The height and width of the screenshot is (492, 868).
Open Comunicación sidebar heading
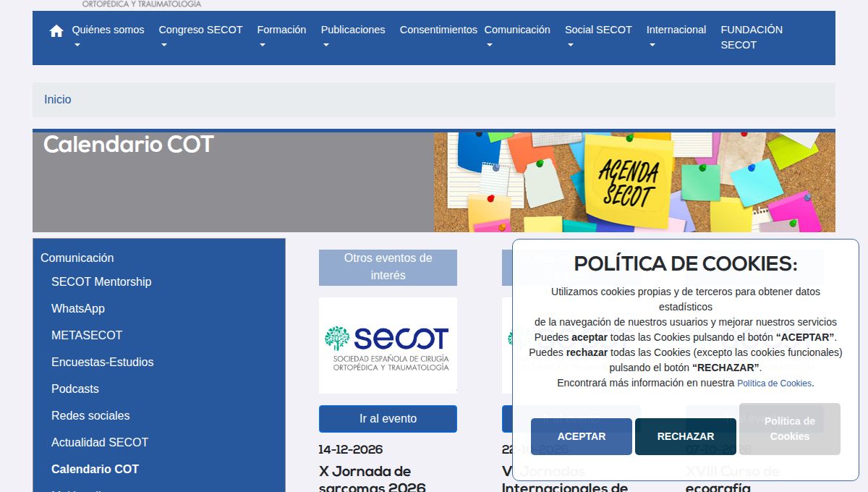(x=77, y=258)
